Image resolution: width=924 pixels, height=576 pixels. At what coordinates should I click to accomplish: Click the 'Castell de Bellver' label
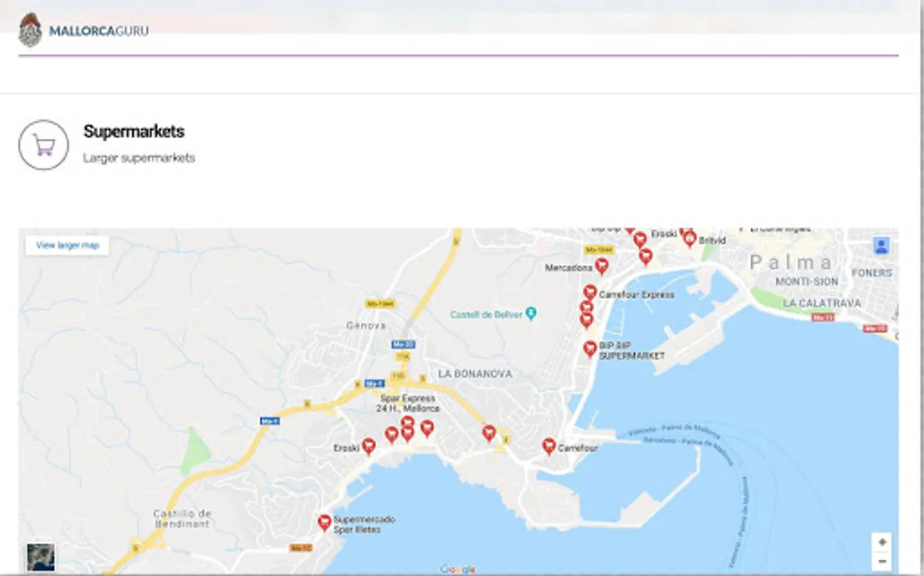click(487, 314)
